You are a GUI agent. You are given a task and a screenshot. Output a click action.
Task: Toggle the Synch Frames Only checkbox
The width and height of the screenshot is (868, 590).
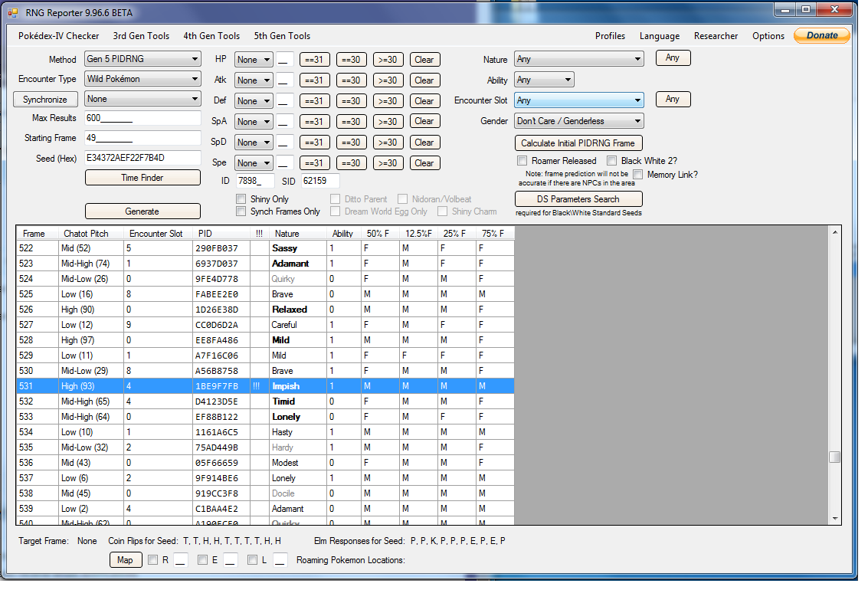241,211
